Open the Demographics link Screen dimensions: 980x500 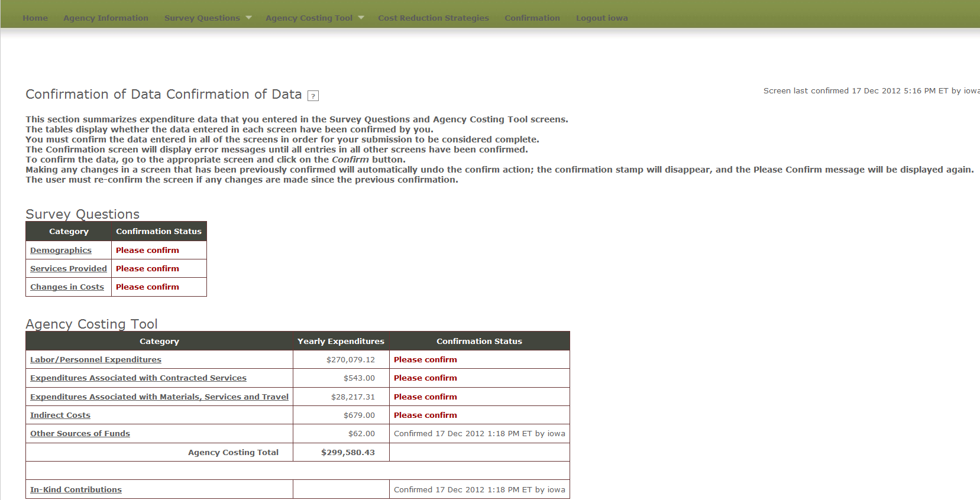pyautogui.click(x=61, y=250)
